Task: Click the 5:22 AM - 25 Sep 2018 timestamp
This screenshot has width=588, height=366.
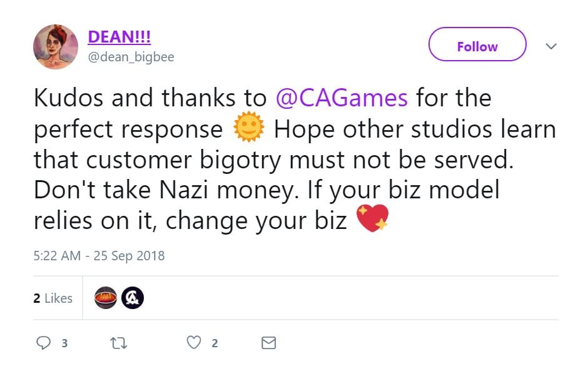Action: (x=99, y=255)
